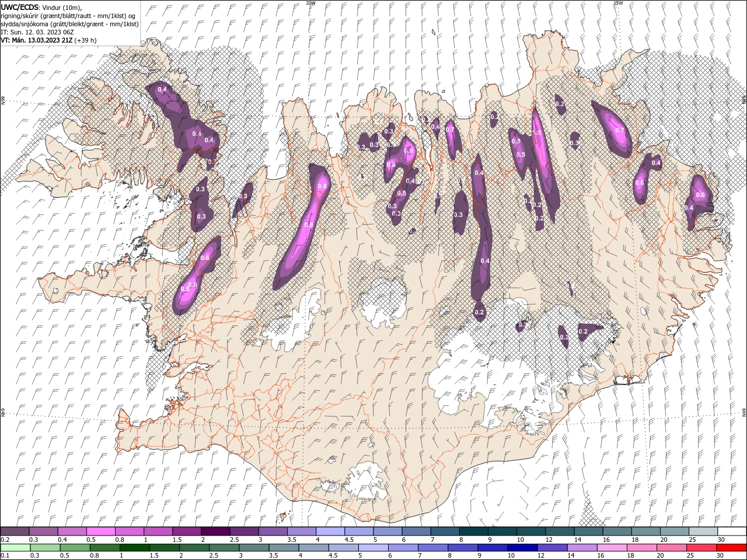747x560 pixels.
Task: Click the slate teal swatch between 12 and 14, upper row
Action: tap(560, 531)
